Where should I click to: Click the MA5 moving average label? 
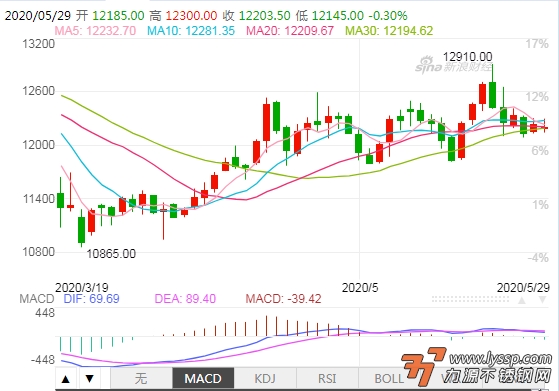click(x=95, y=31)
